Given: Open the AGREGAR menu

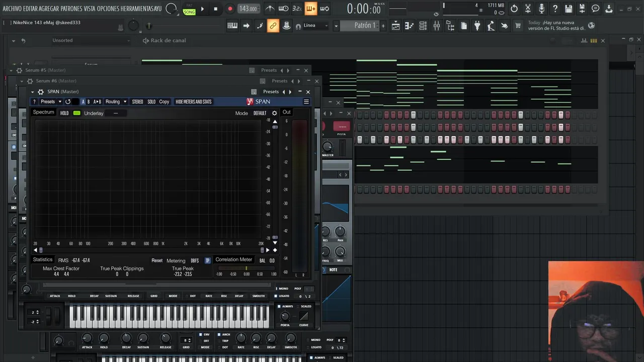Looking at the screenshot, I should pos(49,9).
